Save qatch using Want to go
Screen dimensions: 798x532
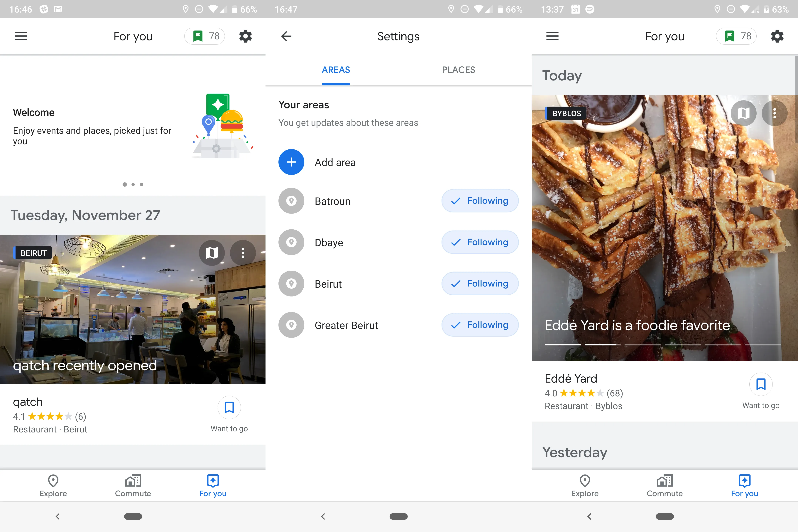tap(229, 407)
